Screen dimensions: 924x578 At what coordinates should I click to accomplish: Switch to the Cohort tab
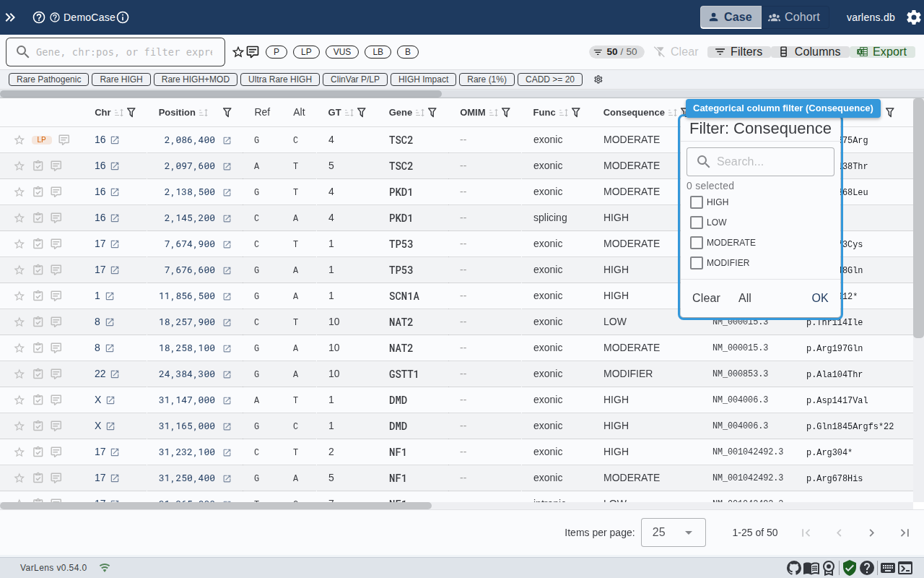pos(795,17)
